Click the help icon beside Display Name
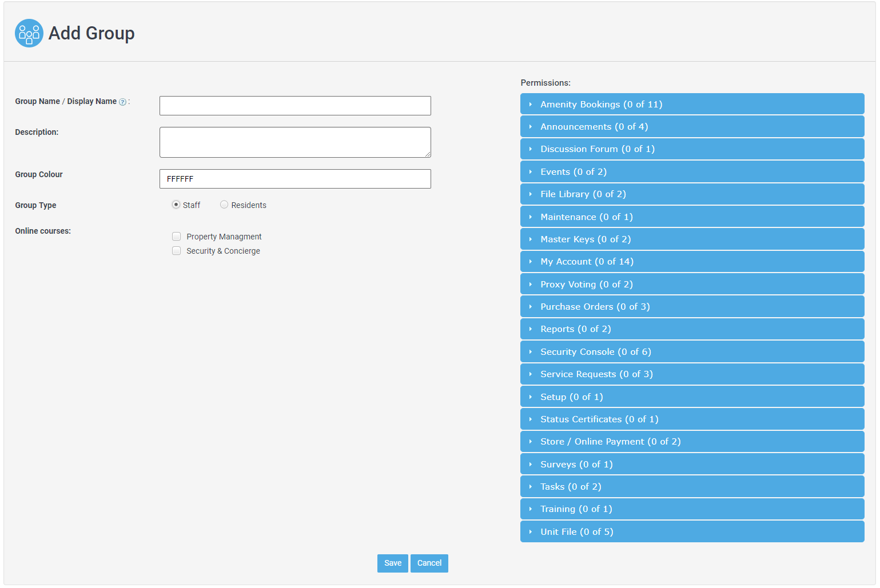Screen dimensions: 880x588 (x=122, y=102)
